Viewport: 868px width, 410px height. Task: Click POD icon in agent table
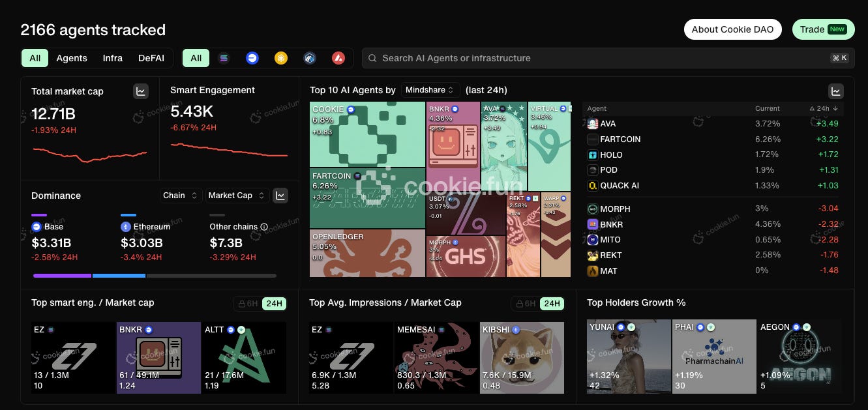pyautogui.click(x=593, y=170)
